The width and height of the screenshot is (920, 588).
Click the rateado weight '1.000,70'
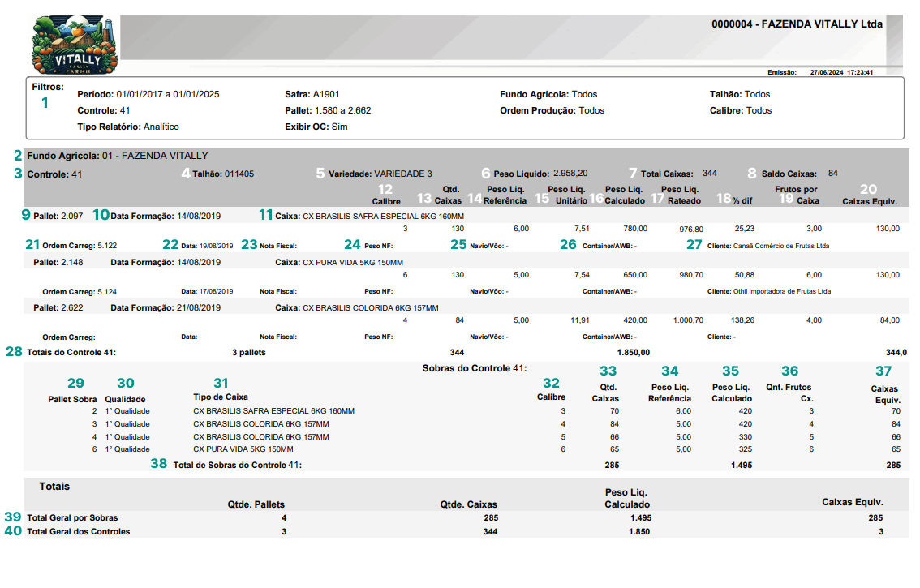click(x=688, y=320)
